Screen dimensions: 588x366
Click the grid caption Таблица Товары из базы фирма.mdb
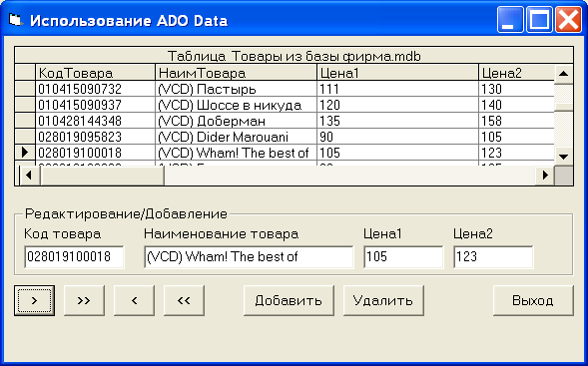coord(294,56)
